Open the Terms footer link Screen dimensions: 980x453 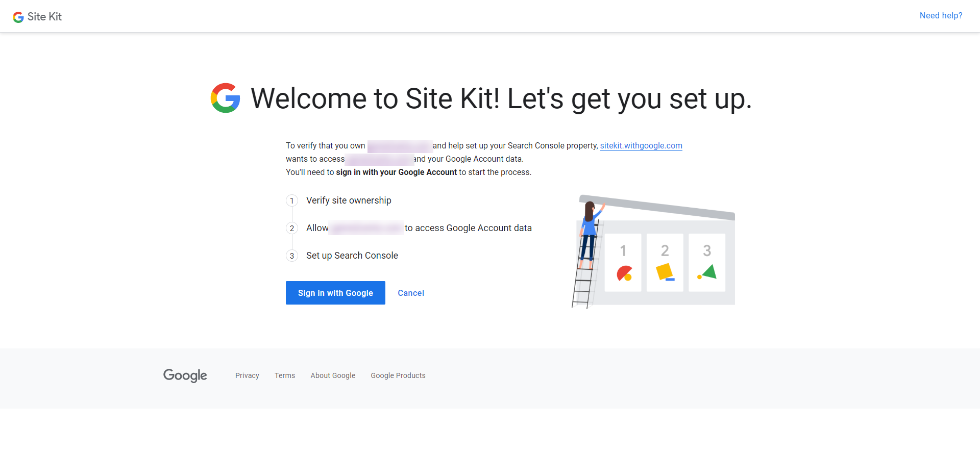[285, 376]
